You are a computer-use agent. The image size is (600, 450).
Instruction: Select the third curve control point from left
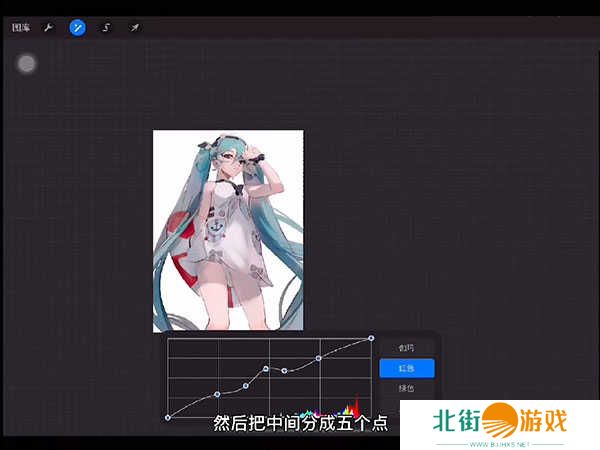[246, 385]
